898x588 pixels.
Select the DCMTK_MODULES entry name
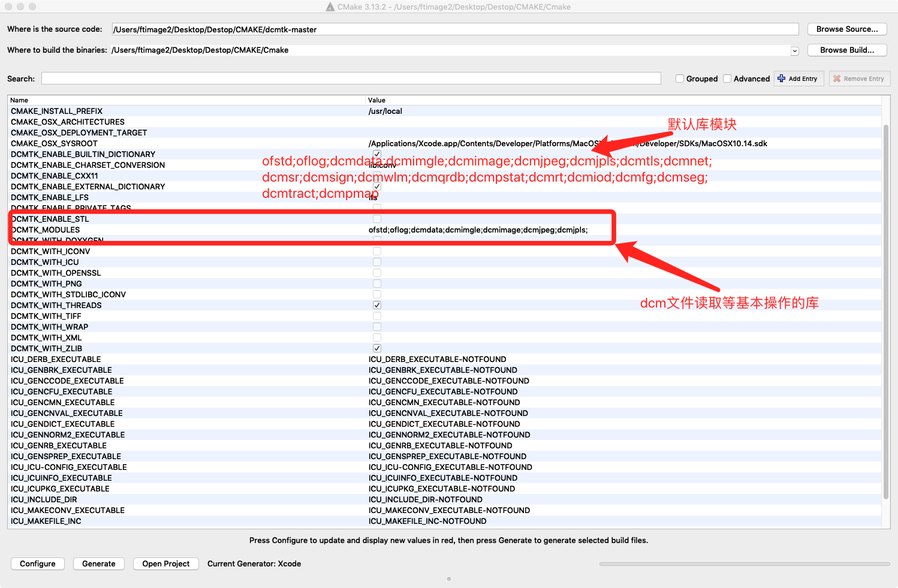click(46, 230)
